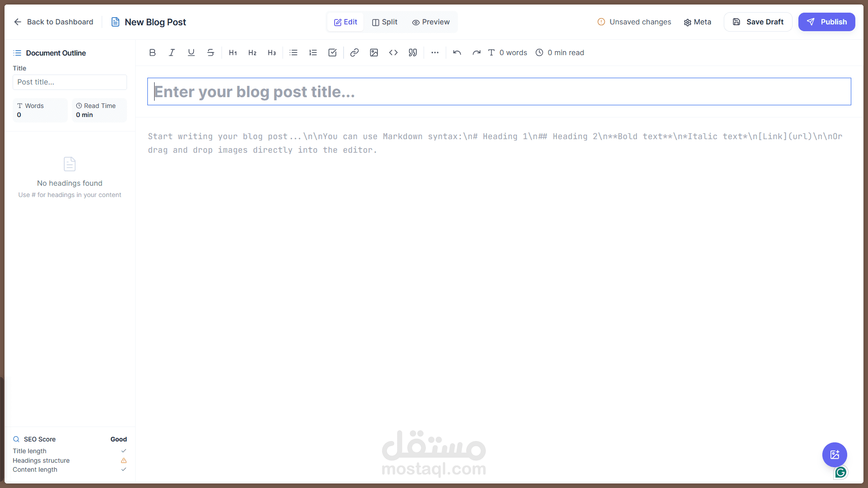Click the sidebar Post title field
This screenshot has width=868, height=488.
(x=70, y=82)
